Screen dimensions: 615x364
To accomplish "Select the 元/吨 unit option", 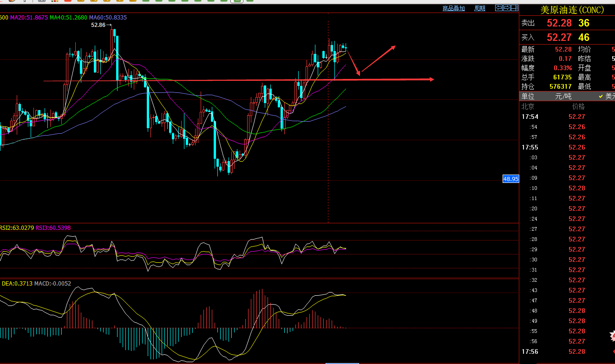I will pos(563,97).
